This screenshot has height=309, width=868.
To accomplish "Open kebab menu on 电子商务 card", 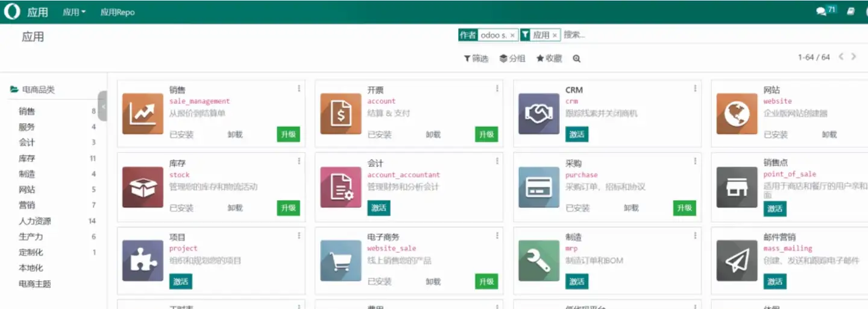I will 497,235.
